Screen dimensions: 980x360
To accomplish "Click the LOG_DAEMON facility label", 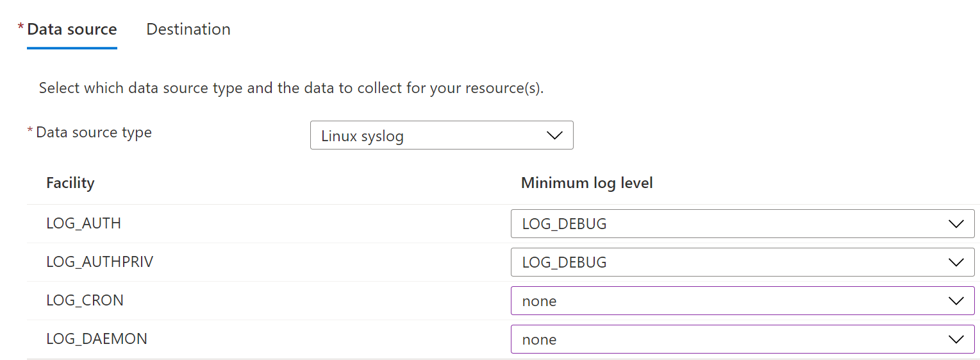I will tap(96, 339).
